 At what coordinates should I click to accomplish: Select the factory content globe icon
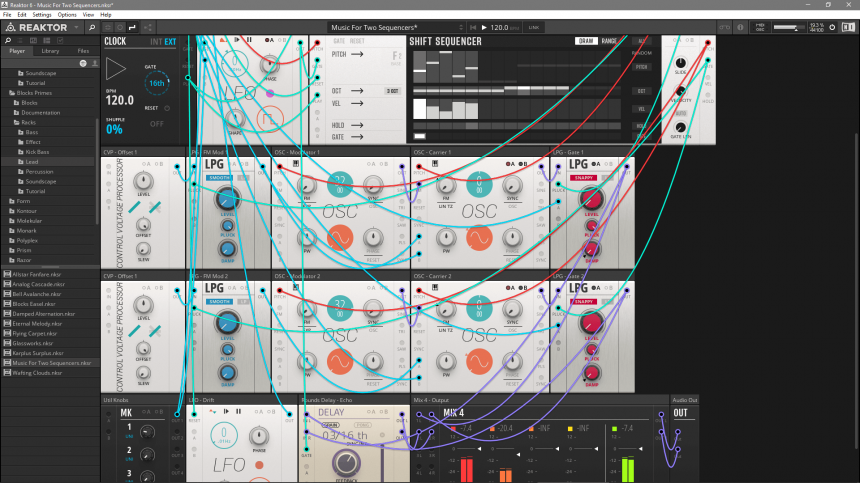click(83, 64)
